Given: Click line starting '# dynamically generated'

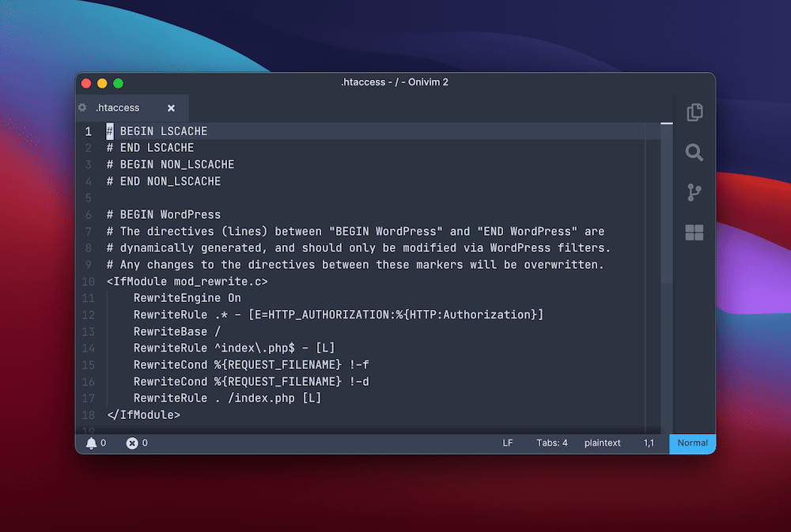Looking at the screenshot, I should coord(358,247).
